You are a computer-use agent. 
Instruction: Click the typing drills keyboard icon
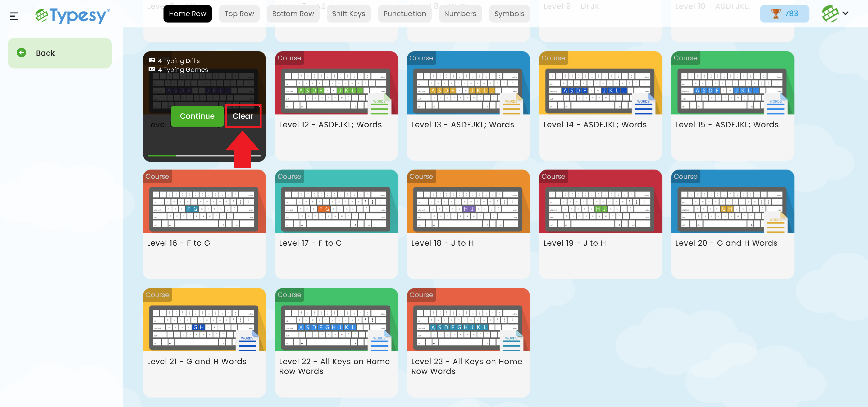[152, 60]
